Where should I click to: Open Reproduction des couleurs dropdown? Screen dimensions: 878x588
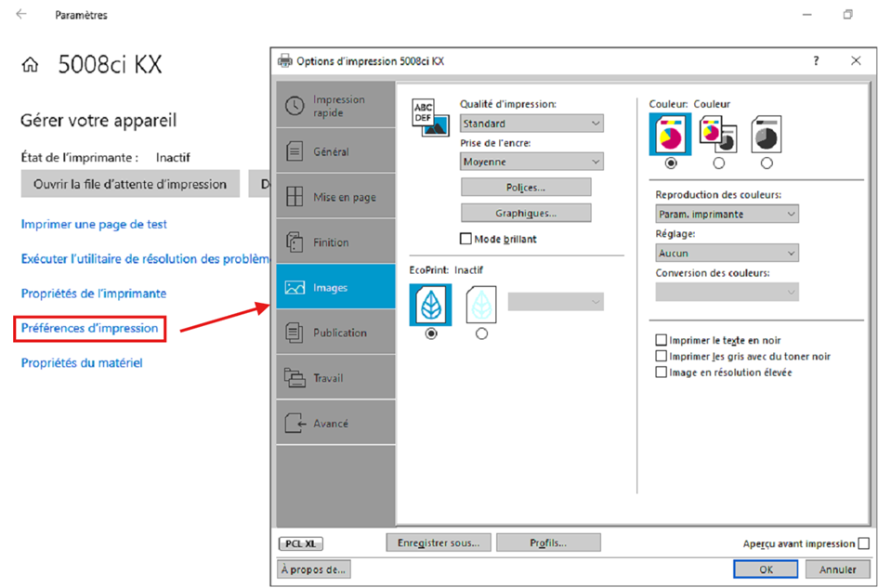(727, 214)
